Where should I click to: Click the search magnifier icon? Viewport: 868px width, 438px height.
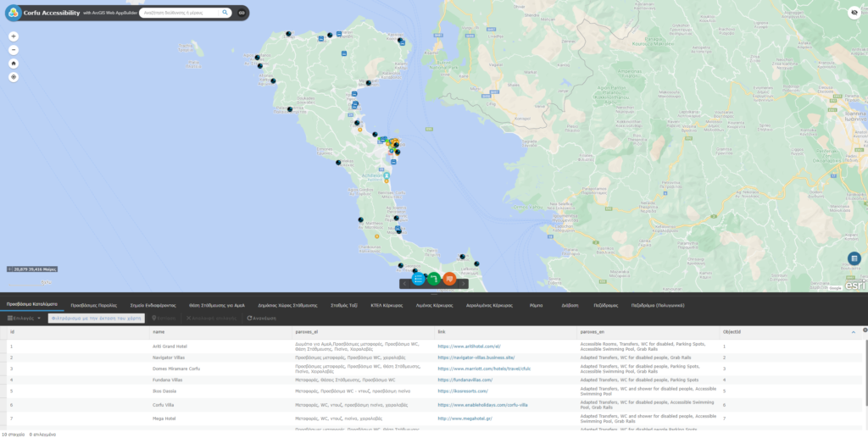pos(225,13)
